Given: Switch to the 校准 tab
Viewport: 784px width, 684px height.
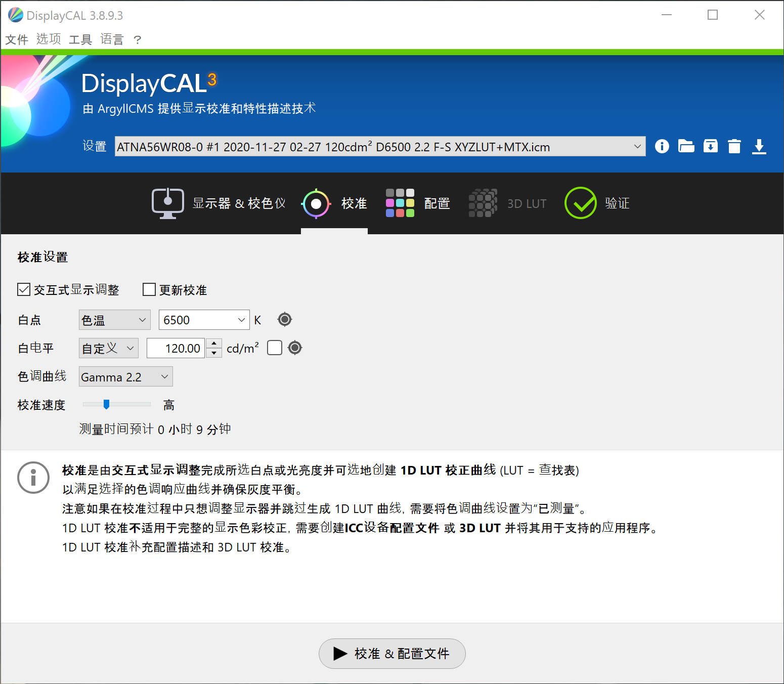Looking at the screenshot, I should pos(334,203).
